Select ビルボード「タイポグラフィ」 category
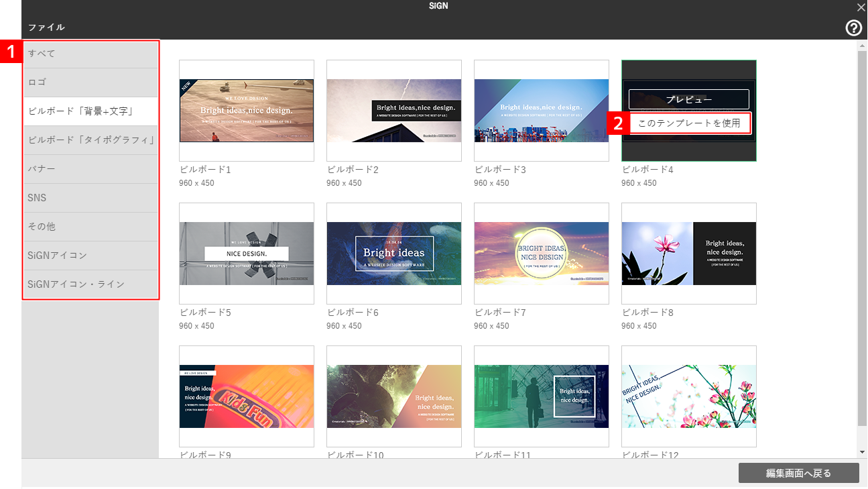Image resolution: width=868 pixels, height=489 pixels. 91,140
